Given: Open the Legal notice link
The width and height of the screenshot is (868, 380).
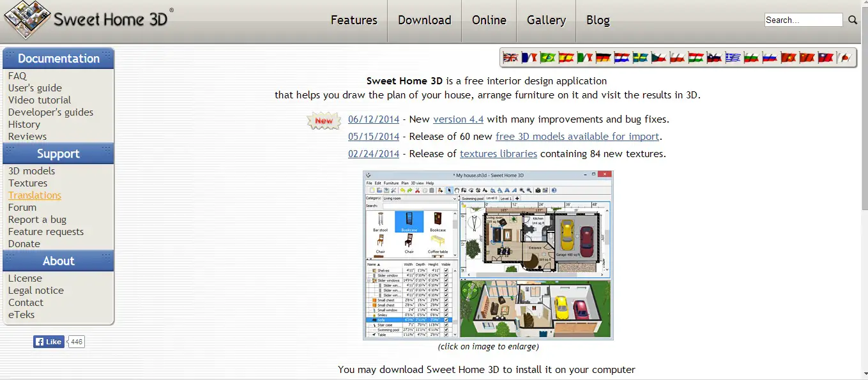Looking at the screenshot, I should pos(36,291).
